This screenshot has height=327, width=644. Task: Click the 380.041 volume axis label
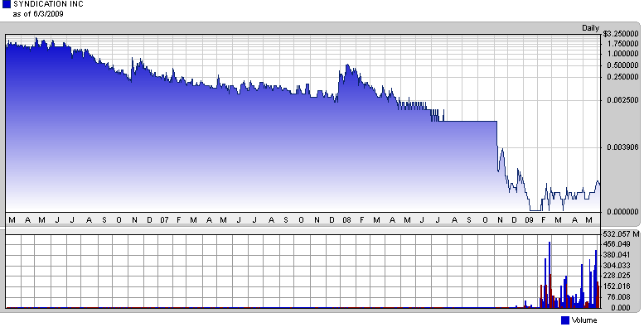pyautogui.click(x=617, y=255)
